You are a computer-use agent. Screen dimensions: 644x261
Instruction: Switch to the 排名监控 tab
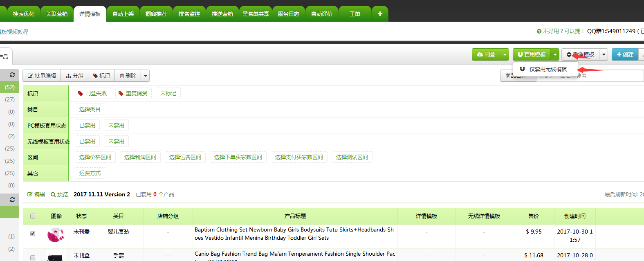[x=189, y=14]
